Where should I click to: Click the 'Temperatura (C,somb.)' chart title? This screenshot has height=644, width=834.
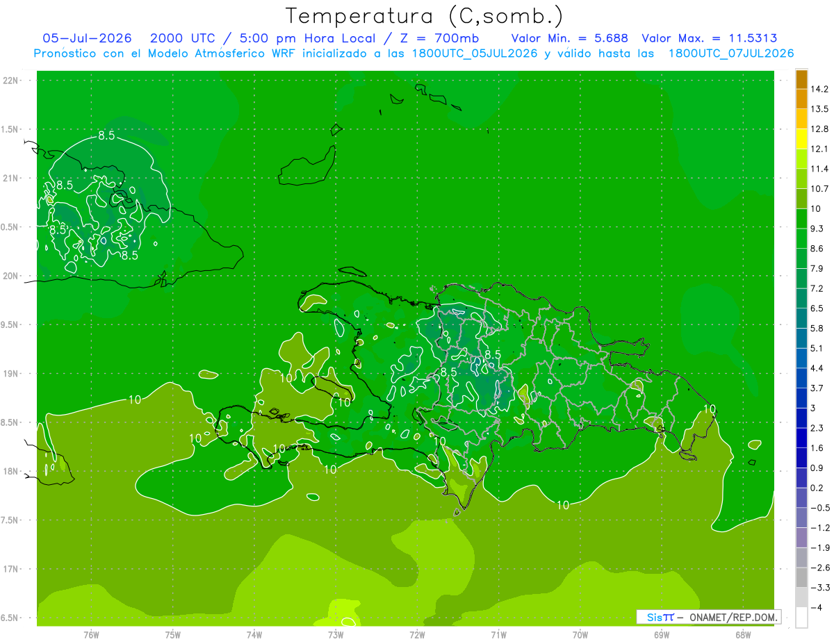425,16
